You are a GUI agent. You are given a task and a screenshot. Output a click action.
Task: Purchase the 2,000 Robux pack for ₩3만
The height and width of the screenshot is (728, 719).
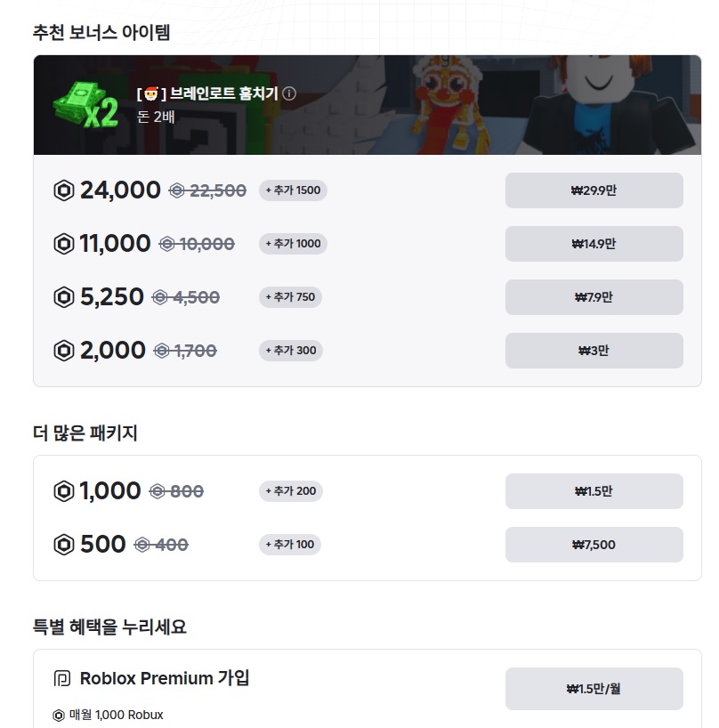[x=594, y=350]
